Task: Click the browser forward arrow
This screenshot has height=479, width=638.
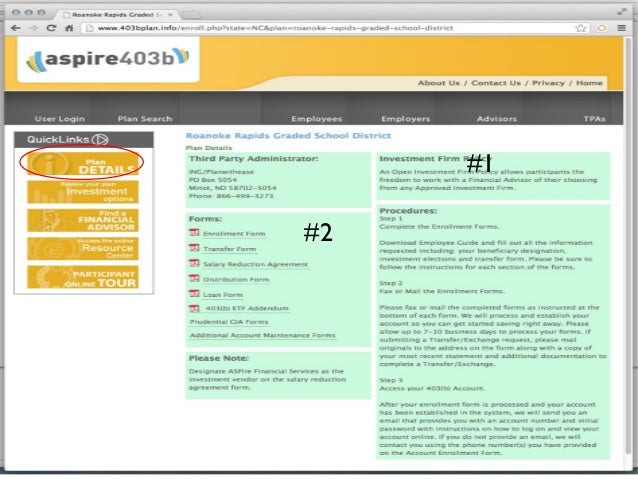Action: tap(34, 28)
